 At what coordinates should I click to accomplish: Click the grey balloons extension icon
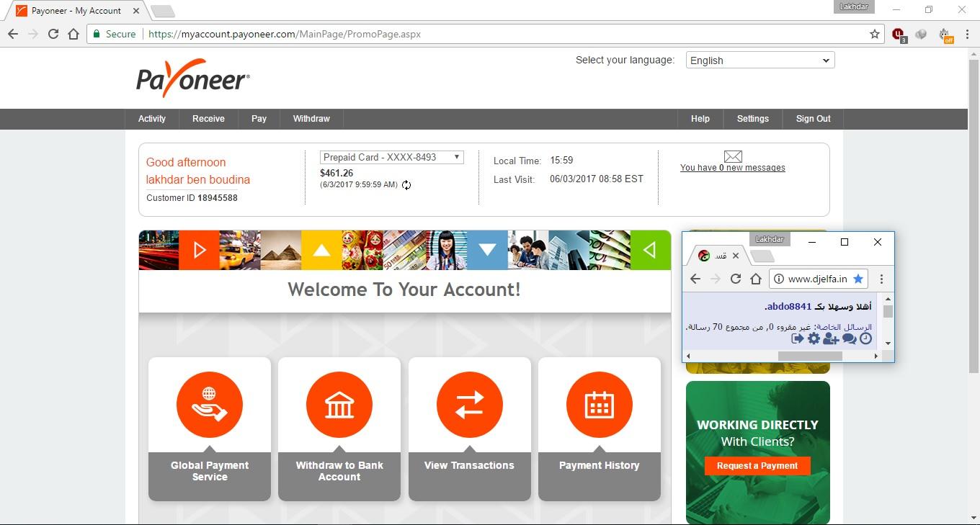click(x=921, y=34)
